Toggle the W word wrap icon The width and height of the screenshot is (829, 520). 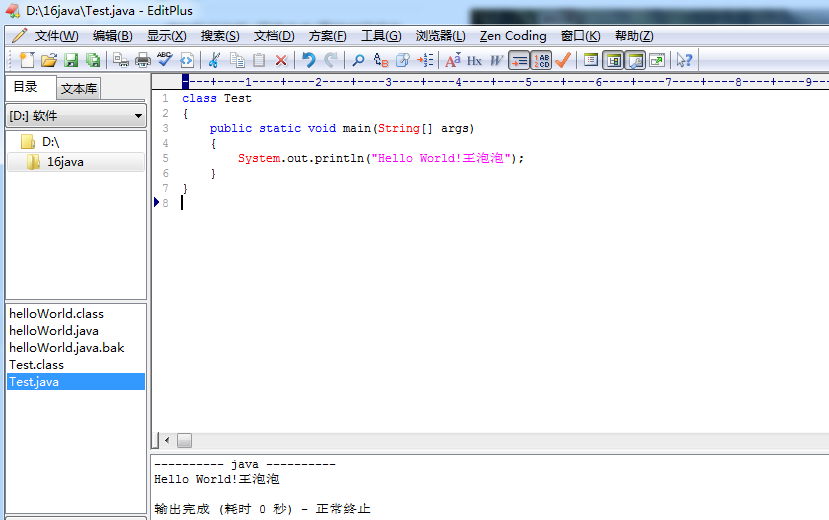[496, 60]
